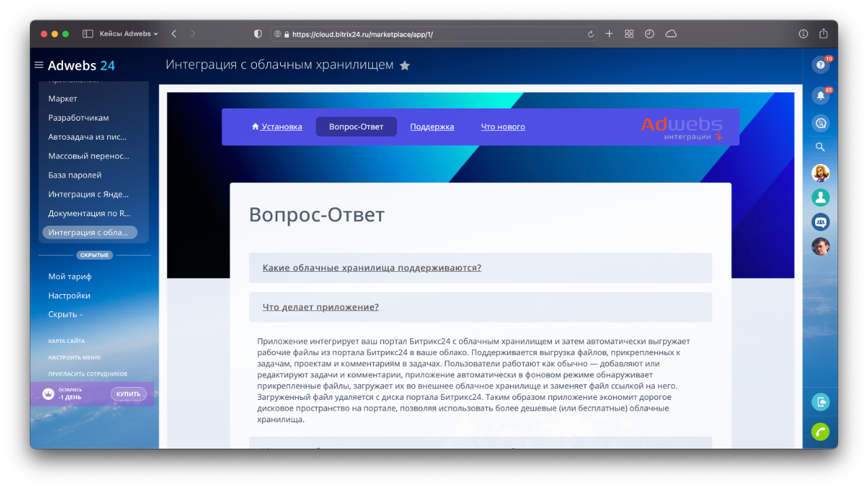
Task: Collapse the 'Что делает приложение?' answer
Action: point(321,307)
